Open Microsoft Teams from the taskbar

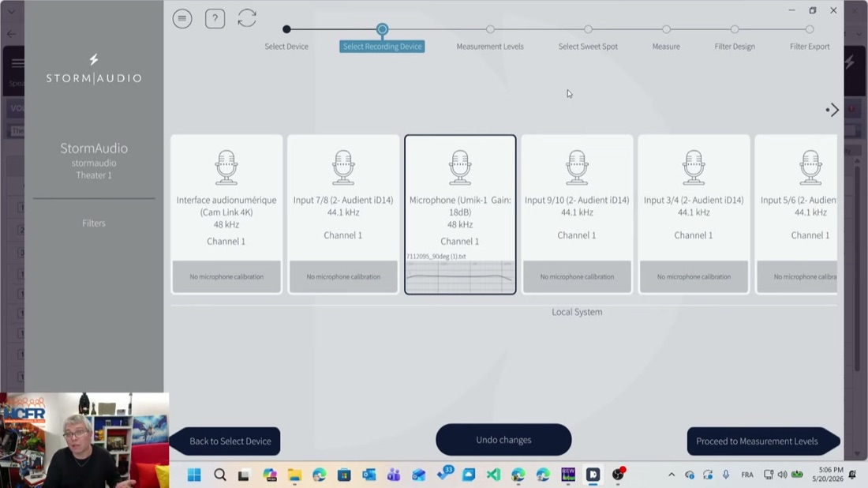[x=394, y=475]
